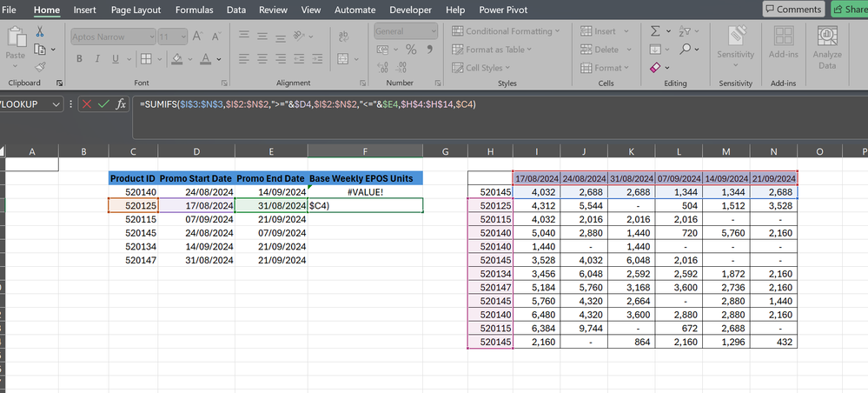Click the Orientation angled text icon
Image resolution: width=868 pixels, height=393 pixels.
[300, 36]
